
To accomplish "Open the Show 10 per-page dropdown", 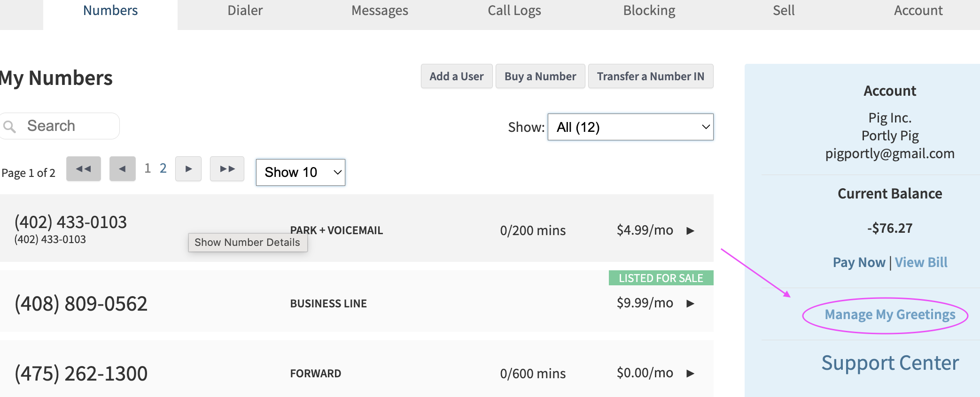I will point(301,172).
